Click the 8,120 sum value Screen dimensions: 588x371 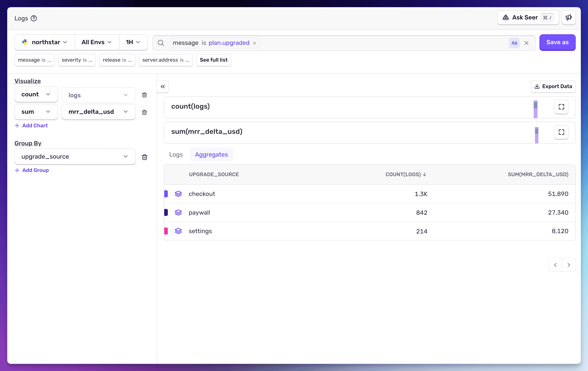tap(560, 231)
